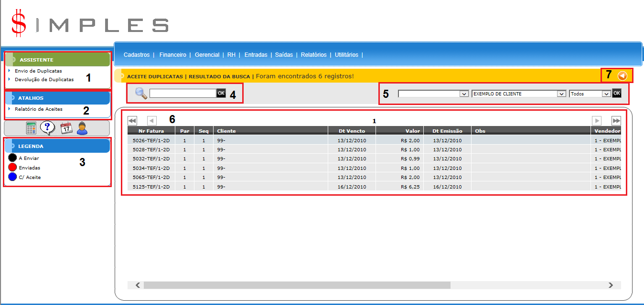644x305 pixels.
Task: Click the help question mark icon
Action: pos(46,128)
